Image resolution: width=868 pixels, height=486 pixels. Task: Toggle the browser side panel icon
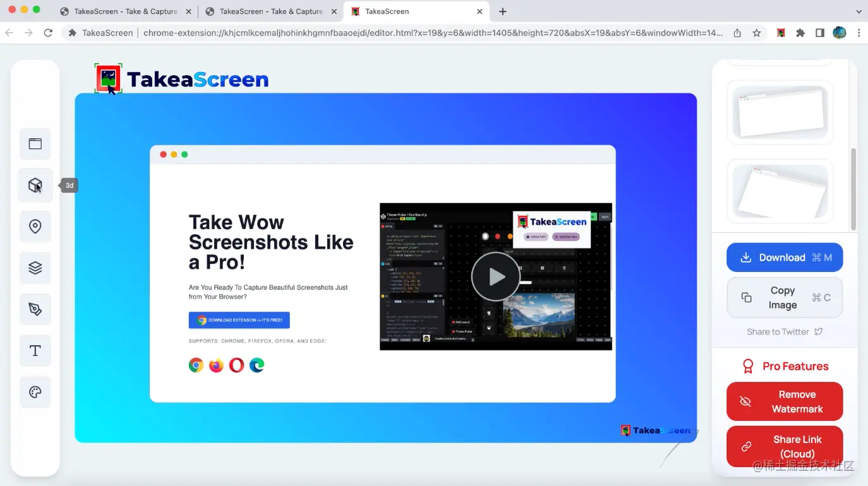coord(820,33)
